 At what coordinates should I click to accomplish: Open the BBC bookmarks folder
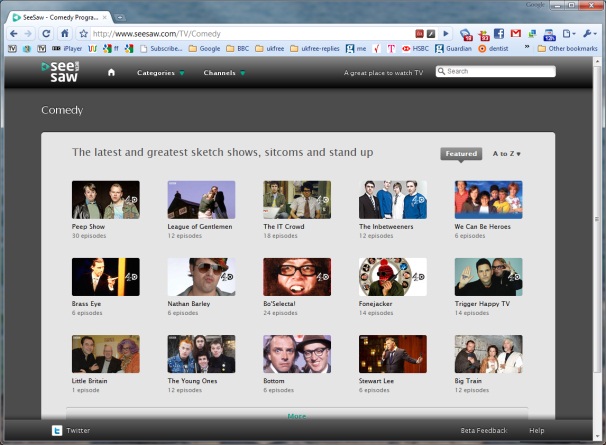238,49
